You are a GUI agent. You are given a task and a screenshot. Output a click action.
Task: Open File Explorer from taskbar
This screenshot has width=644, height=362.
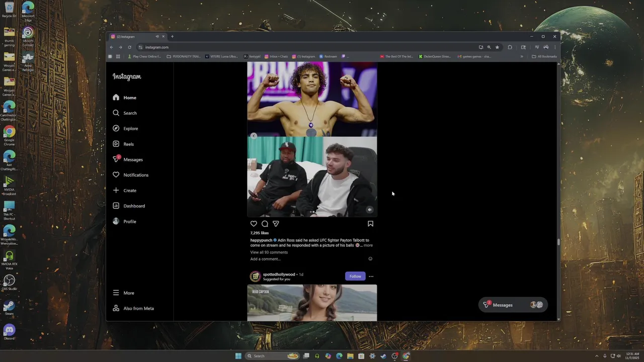click(350, 356)
